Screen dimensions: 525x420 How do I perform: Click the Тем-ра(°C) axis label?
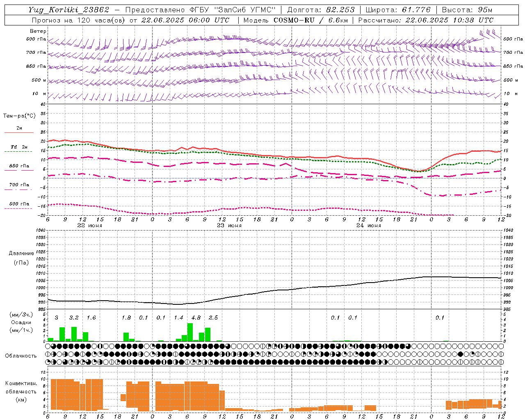[x=19, y=116]
